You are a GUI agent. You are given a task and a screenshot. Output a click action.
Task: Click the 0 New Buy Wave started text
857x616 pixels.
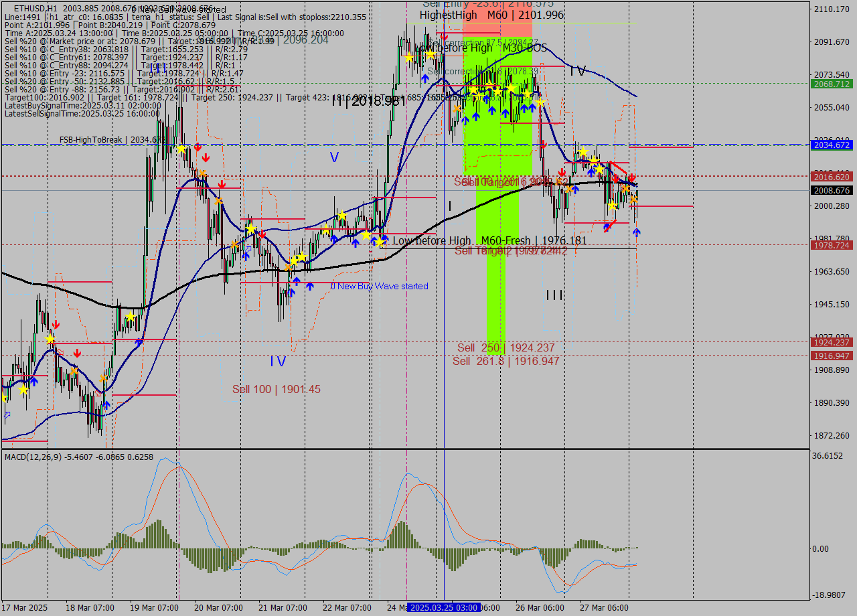click(379, 286)
